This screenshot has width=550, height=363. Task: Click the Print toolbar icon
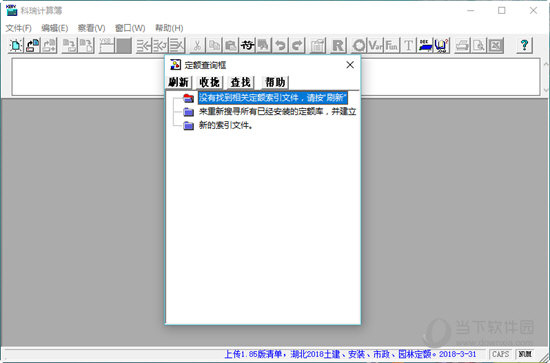click(x=462, y=46)
